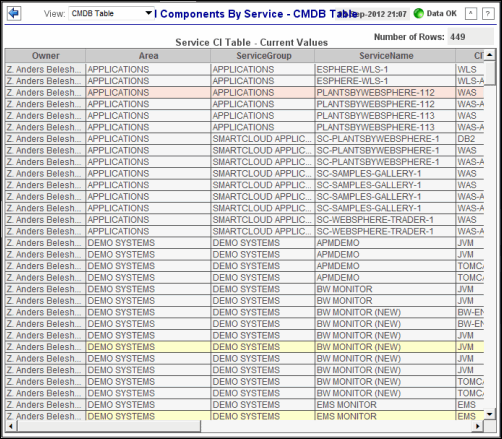Click the vertical scrollbar up arrow
502x439 pixels.
pyautogui.click(x=489, y=54)
